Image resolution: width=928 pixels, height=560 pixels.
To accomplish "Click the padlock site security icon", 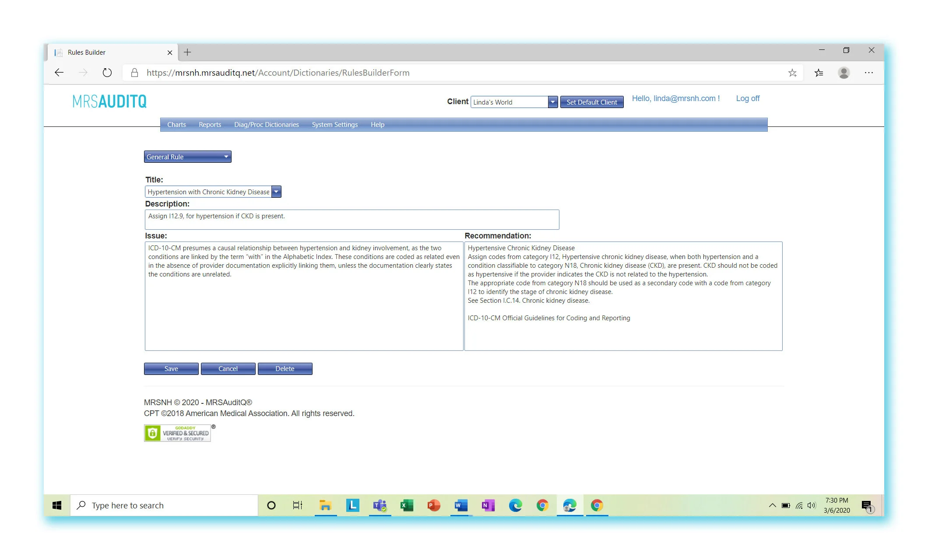I will coord(135,73).
